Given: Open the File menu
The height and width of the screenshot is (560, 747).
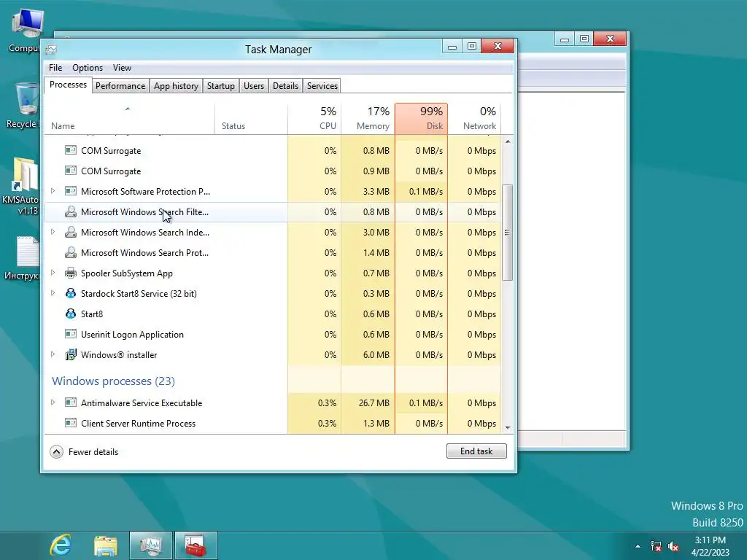Looking at the screenshot, I should tap(55, 68).
